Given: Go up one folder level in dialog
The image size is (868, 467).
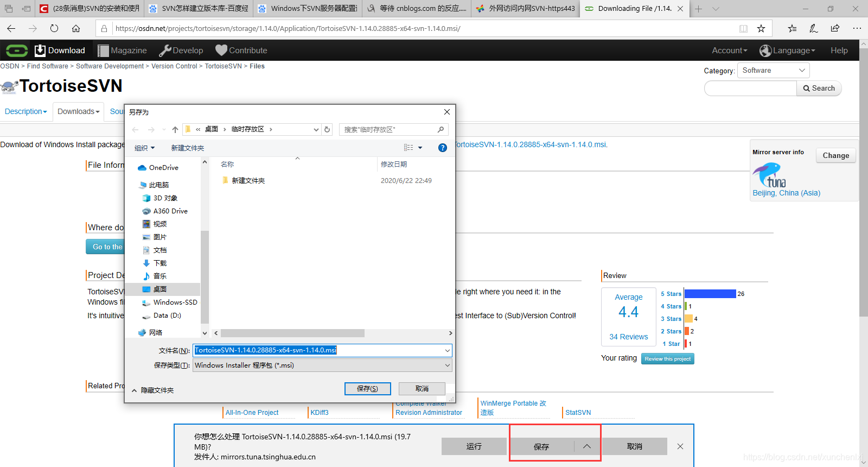Looking at the screenshot, I should (x=175, y=129).
